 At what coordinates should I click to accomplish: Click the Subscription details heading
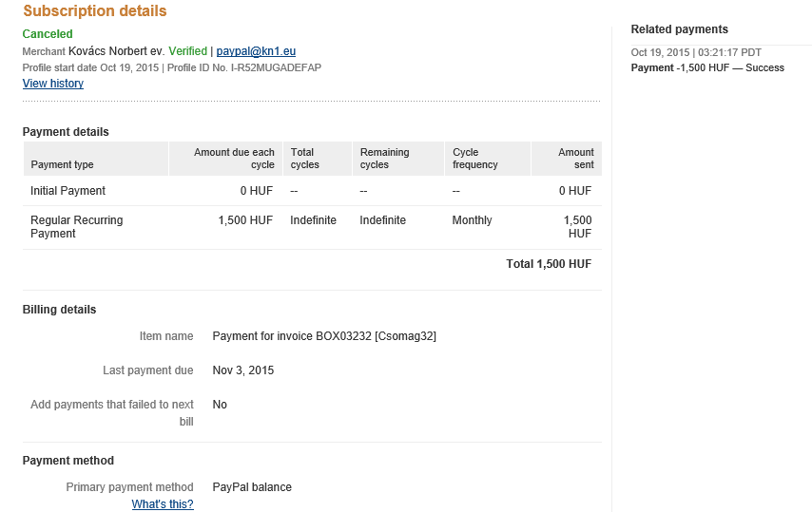pyautogui.click(x=95, y=11)
